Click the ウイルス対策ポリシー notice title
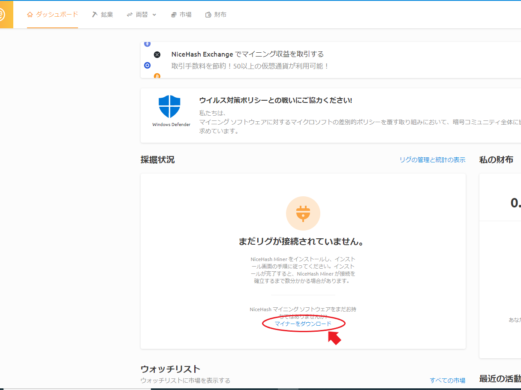The height and width of the screenshot is (390, 521). coord(276,100)
